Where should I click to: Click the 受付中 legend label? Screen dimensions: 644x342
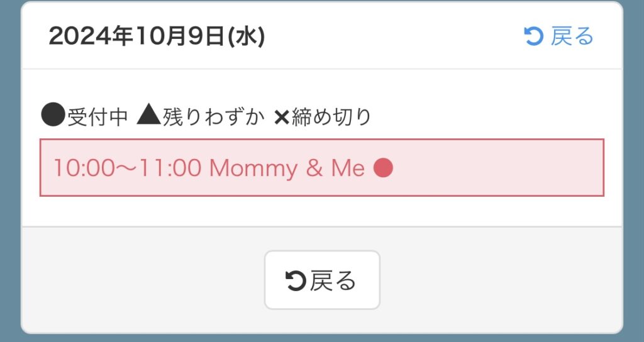(x=98, y=117)
